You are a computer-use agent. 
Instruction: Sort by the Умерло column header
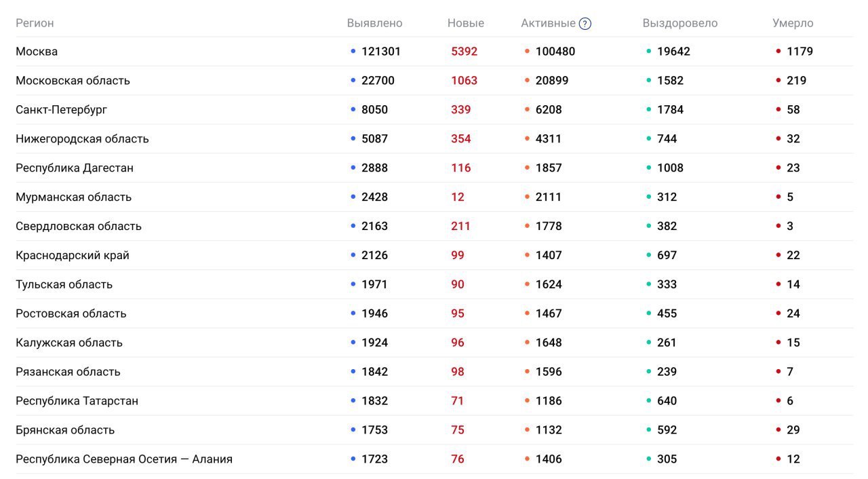[x=792, y=23]
